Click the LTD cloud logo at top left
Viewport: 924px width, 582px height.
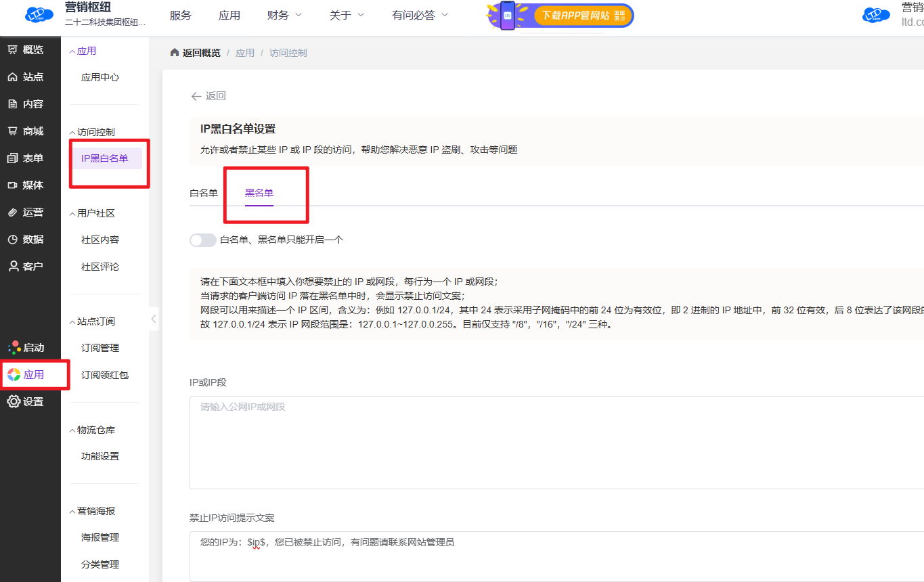[39, 15]
